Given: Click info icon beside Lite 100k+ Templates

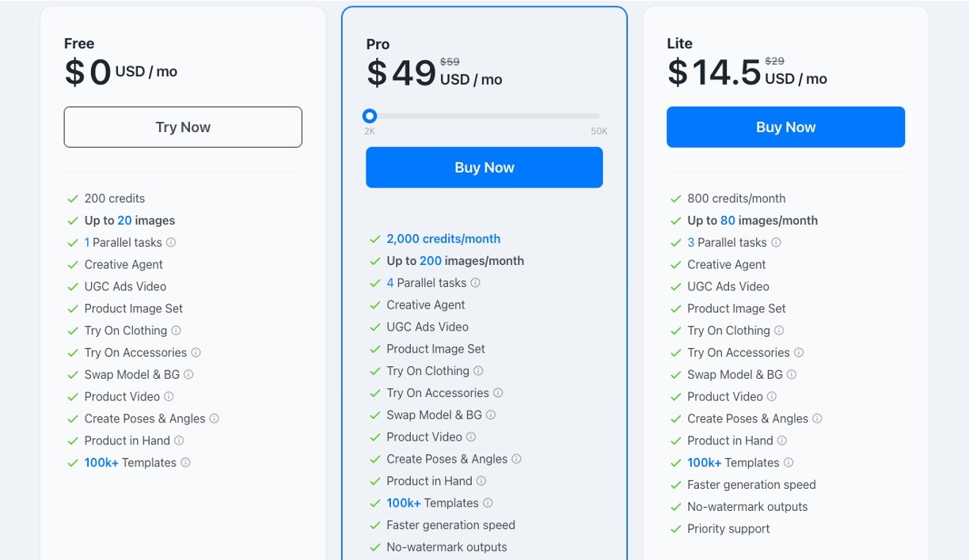Looking at the screenshot, I should [788, 463].
